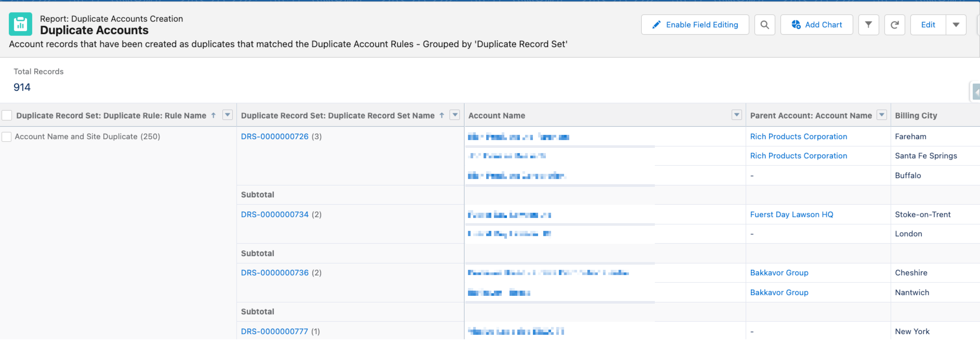Click the Parent Account: Account Name header
980x340 pixels.
[811, 116]
